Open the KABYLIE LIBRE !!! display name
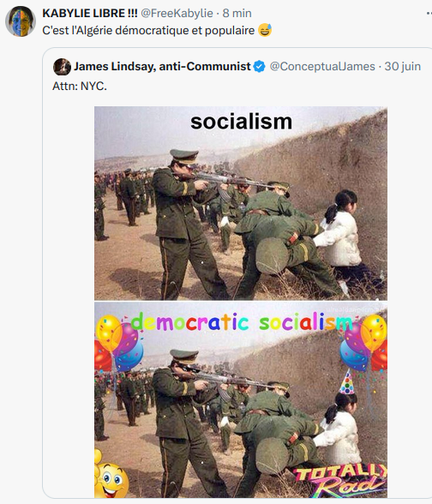 point(90,14)
